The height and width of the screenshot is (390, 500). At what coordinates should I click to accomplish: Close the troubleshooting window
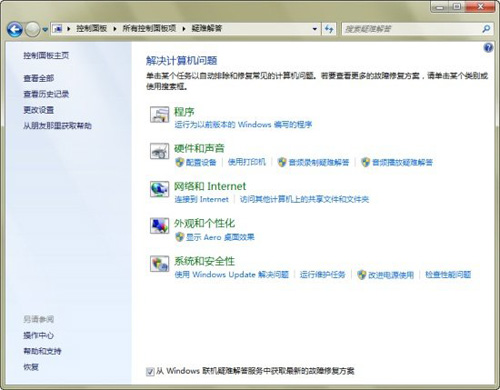(480, 7)
